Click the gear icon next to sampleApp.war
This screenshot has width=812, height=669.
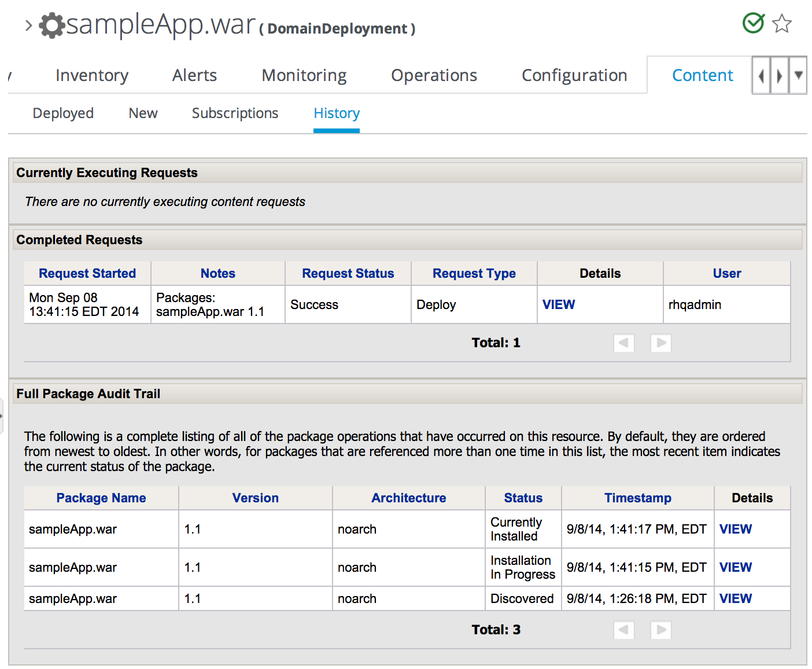tap(52, 25)
